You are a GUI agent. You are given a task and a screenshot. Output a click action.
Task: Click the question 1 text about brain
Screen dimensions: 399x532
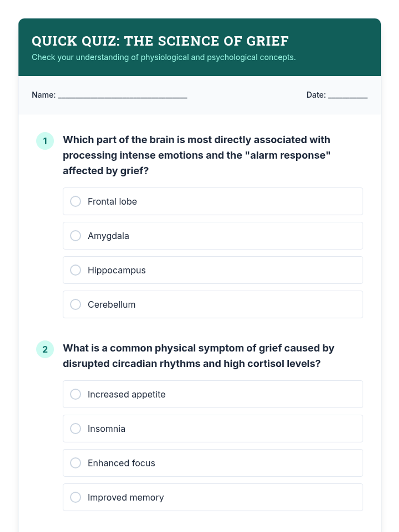pos(197,155)
